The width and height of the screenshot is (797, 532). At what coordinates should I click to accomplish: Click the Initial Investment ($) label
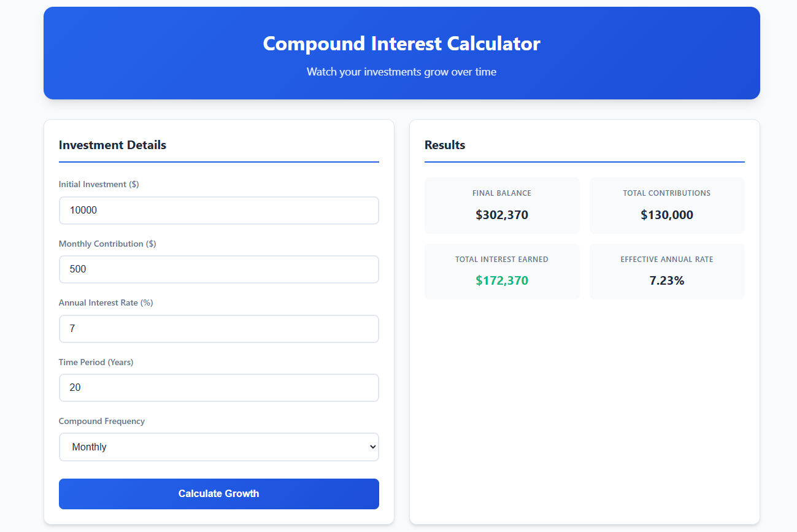click(99, 184)
